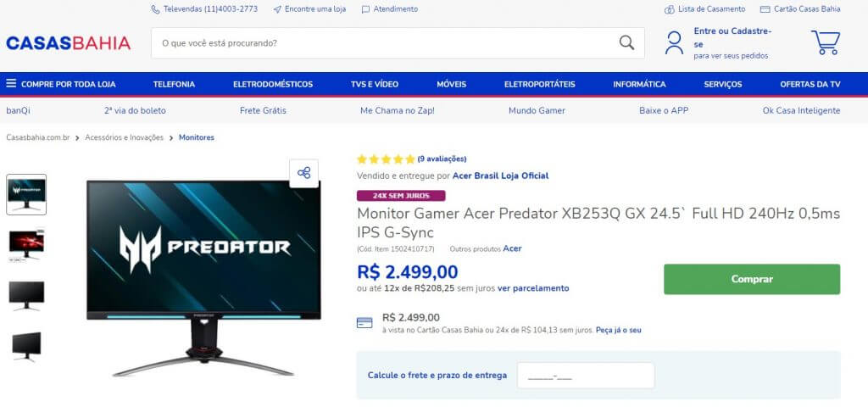868x418 pixels.
Task: Open the Informática menu category
Action: pyautogui.click(x=639, y=84)
